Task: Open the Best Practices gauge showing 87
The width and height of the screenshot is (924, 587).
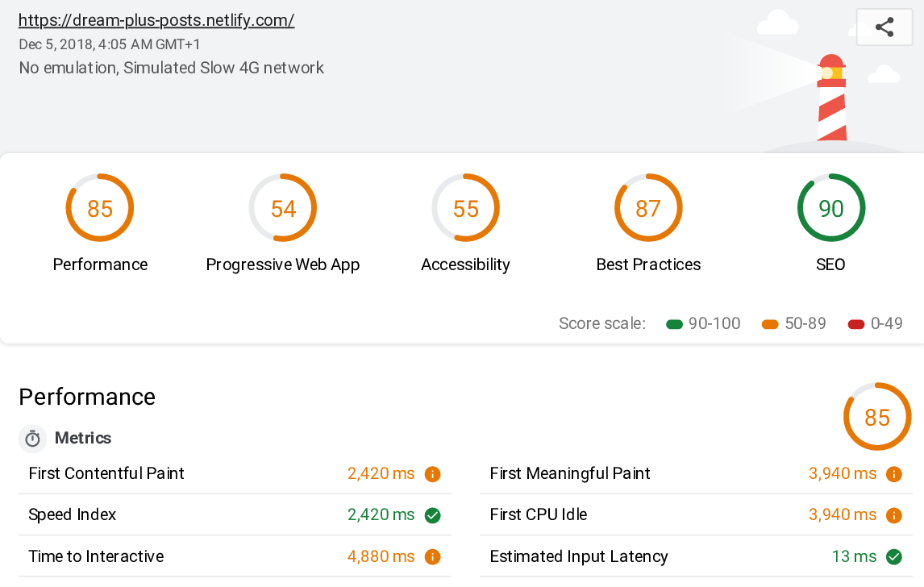Action: [x=648, y=209]
